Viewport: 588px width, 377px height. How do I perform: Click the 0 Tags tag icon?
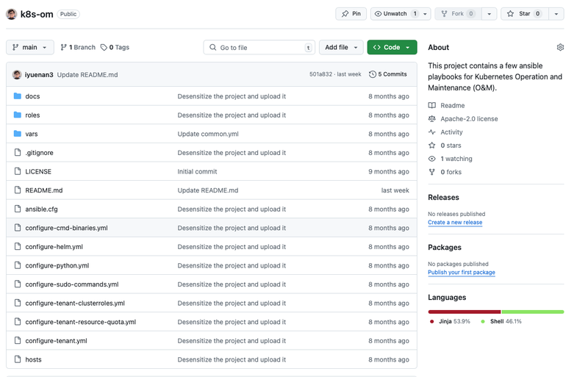pyautogui.click(x=104, y=47)
